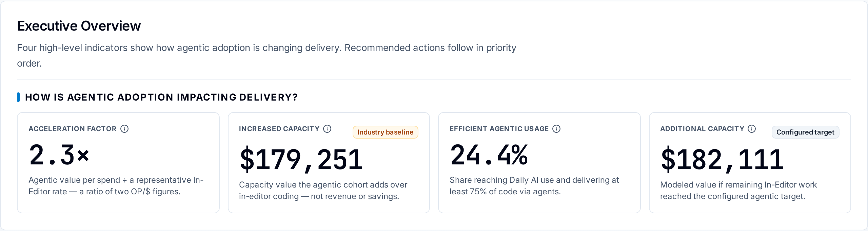This screenshot has height=231, width=868.
Task: Click the 24.4% efficient usage value
Action: 489,155
